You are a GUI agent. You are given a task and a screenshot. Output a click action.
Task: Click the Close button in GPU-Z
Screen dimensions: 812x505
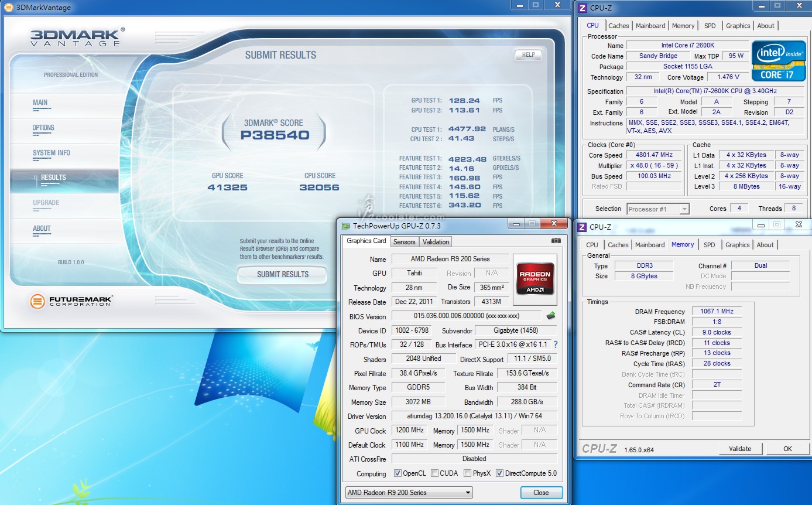[x=541, y=493]
